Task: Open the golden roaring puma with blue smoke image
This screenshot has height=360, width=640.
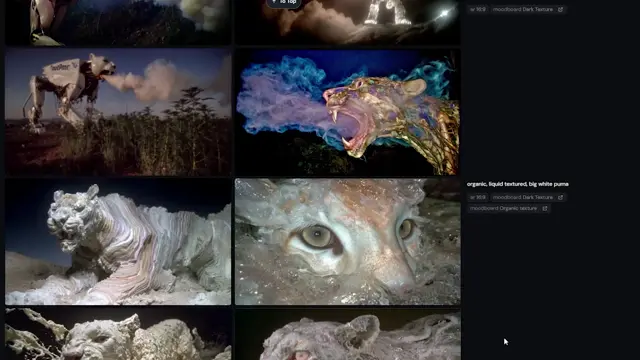Action: (x=348, y=112)
